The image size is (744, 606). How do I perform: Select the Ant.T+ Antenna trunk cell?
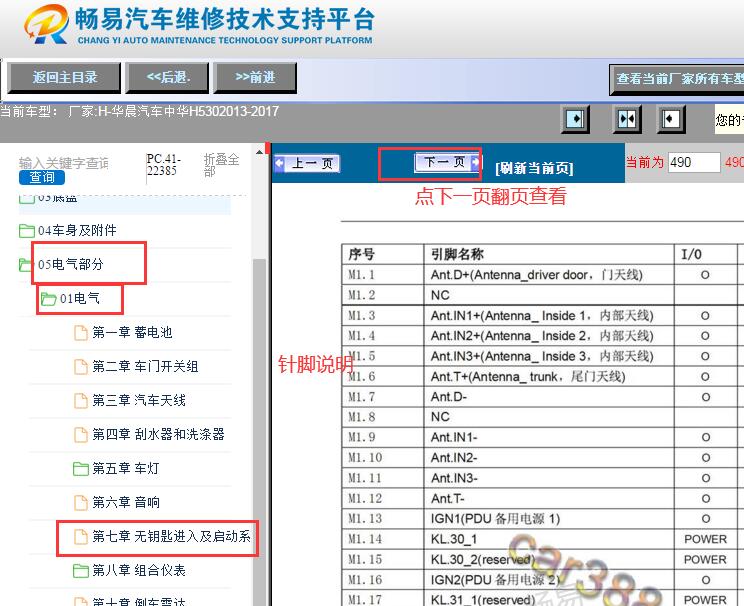[549, 377]
